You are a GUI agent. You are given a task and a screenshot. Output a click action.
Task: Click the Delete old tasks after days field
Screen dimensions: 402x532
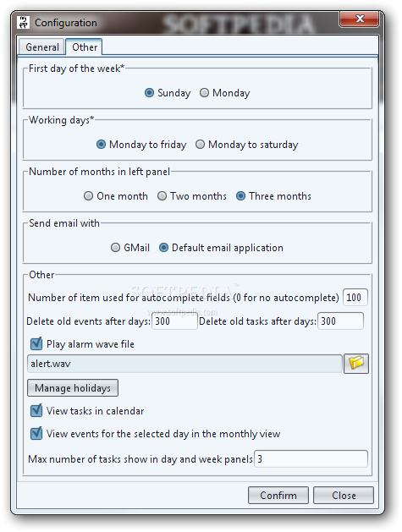[340, 321]
